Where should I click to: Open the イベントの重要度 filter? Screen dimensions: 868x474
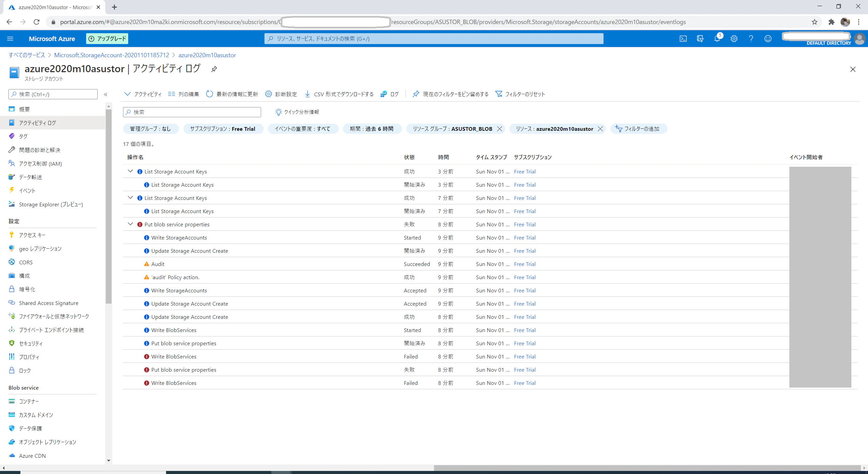(x=302, y=129)
